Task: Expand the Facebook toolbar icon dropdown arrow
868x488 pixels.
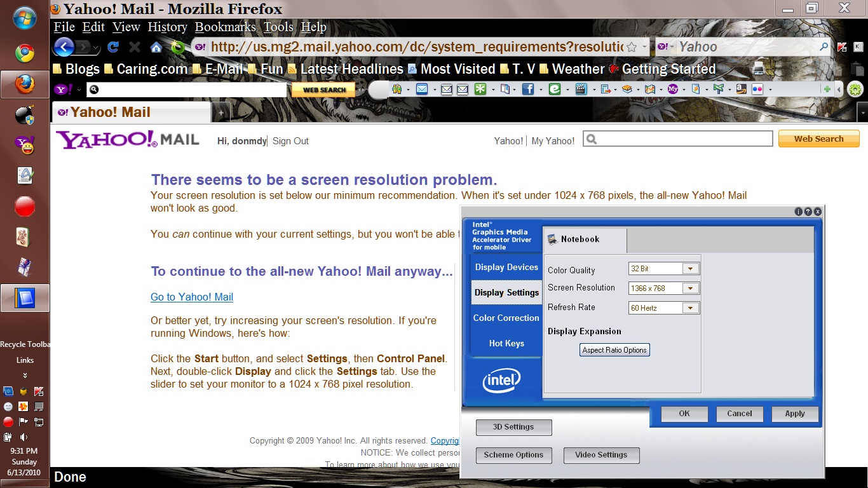Action: click(540, 90)
